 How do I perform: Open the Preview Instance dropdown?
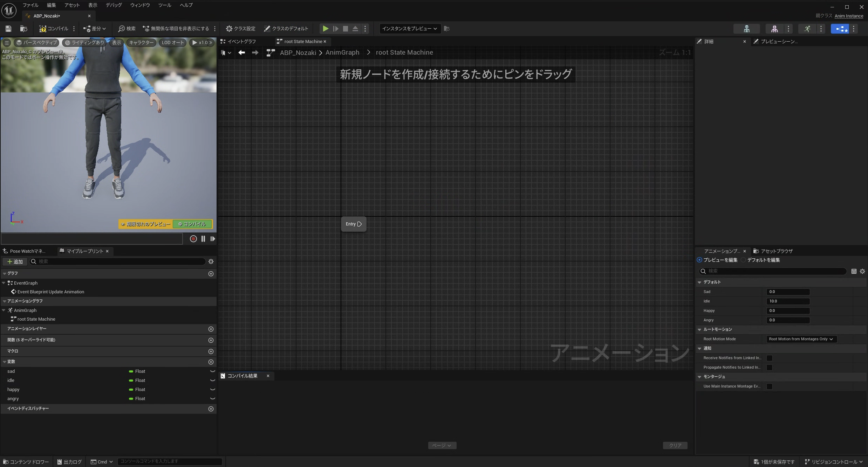409,29
